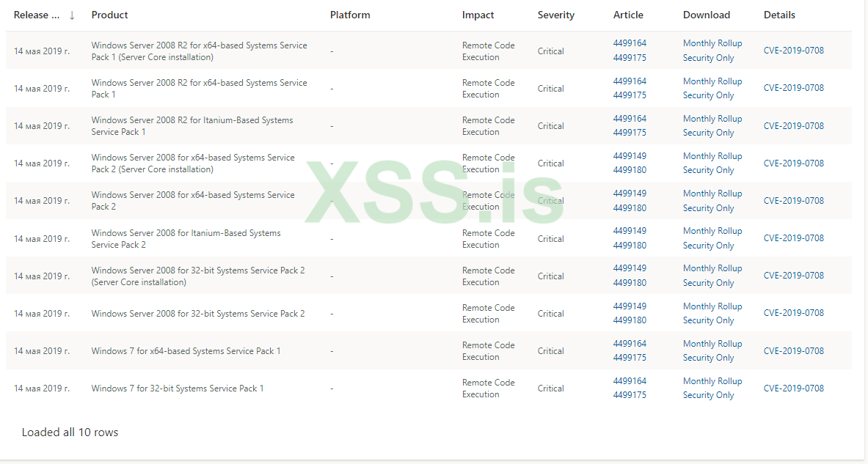The width and height of the screenshot is (868, 464).
Task: Open Security Only for Windows 7 x64 SP1
Action: pyautogui.click(x=708, y=358)
